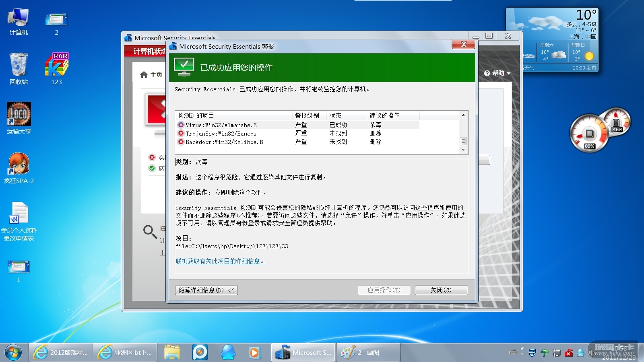Sort by 警报级别 column header
Viewport: 644px width, 362px height.
click(x=309, y=115)
